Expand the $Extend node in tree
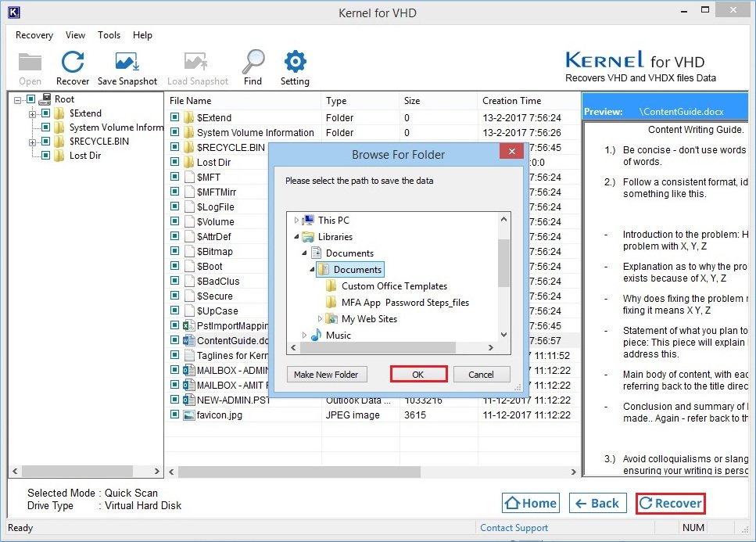 [32, 114]
